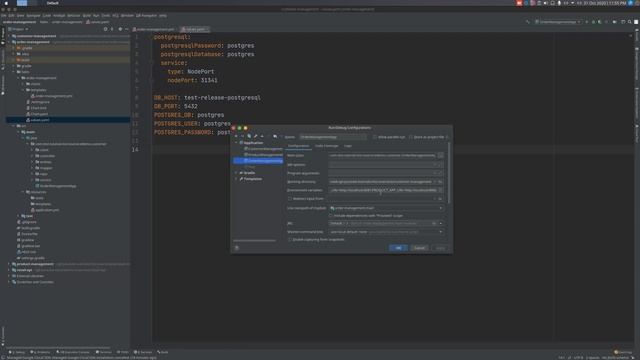The image size is (640, 360).
Task: Expand Scratches and Consoles node
Action: 9,282
